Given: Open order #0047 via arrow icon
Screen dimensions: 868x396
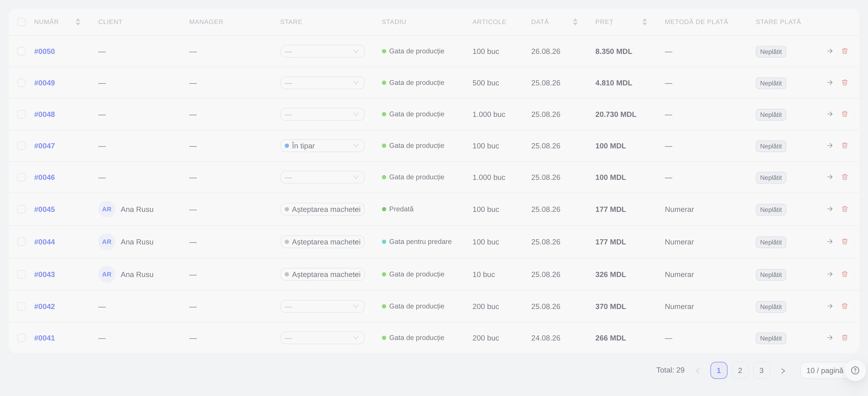Looking at the screenshot, I should (830, 145).
